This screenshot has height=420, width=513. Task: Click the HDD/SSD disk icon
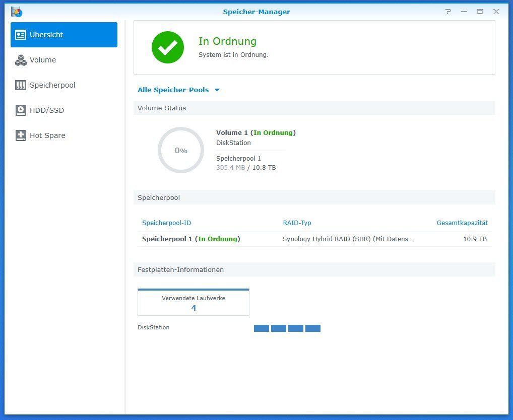tap(20, 110)
